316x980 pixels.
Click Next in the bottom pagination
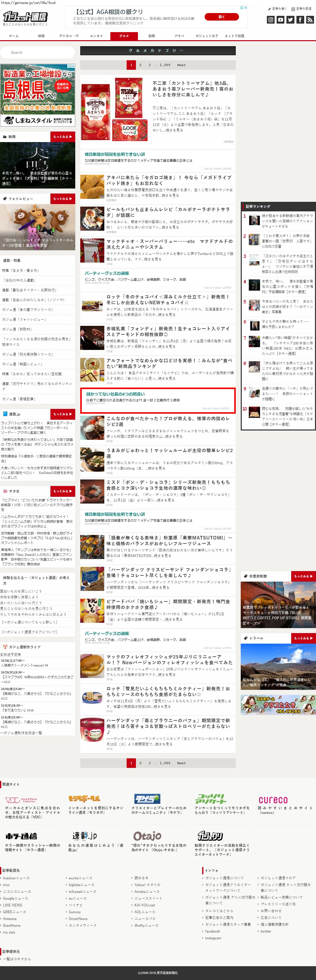tap(181, 763)
